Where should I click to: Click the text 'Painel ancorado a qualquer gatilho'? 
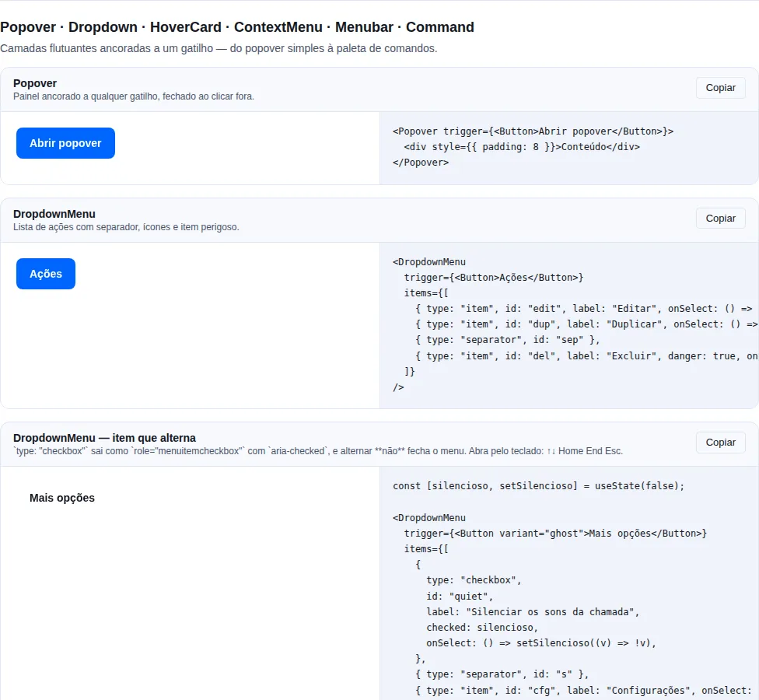pyautogui.click(x=134, y=96)
